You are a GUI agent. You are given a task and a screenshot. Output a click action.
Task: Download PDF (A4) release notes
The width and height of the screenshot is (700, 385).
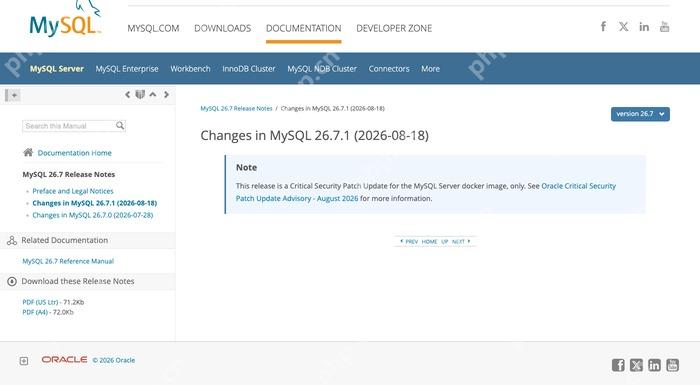point(35,312)
